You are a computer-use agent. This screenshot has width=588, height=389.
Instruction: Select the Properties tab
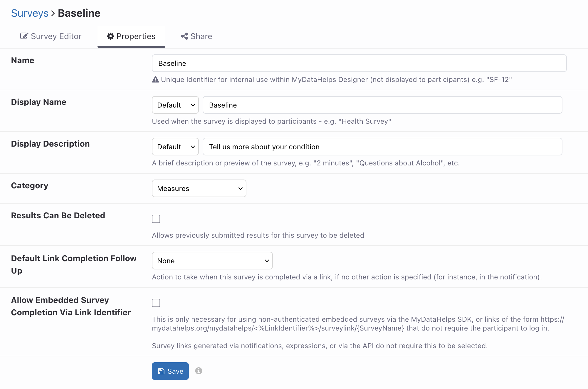point(131,36)
